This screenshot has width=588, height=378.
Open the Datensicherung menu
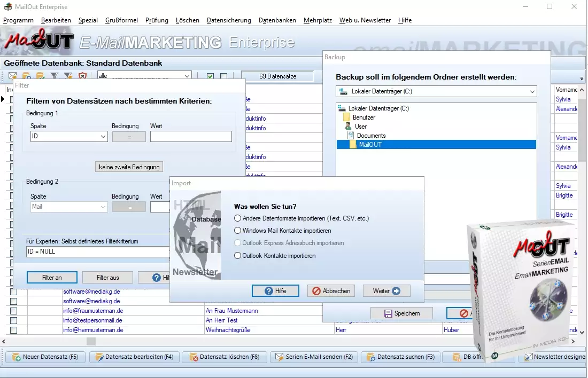229,20
